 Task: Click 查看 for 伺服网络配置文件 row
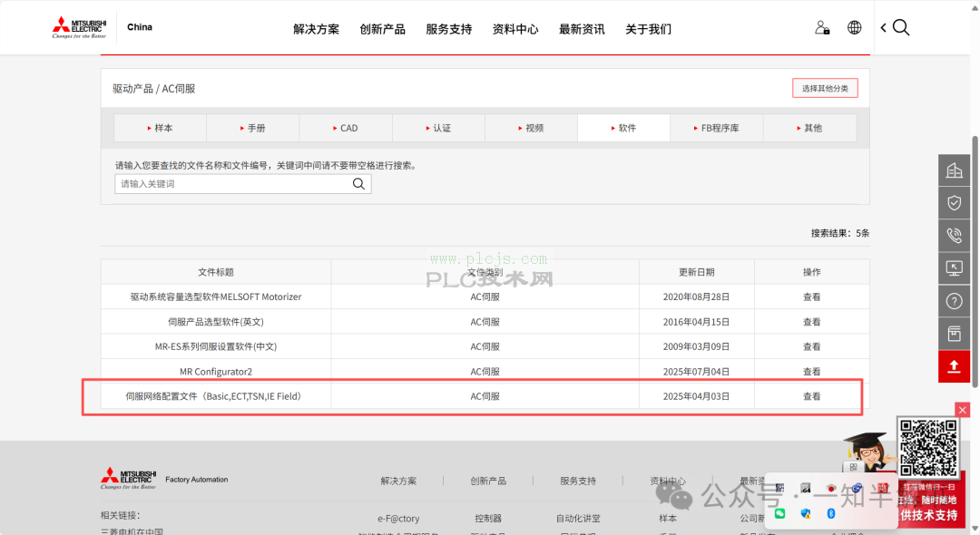click(812, 396)
